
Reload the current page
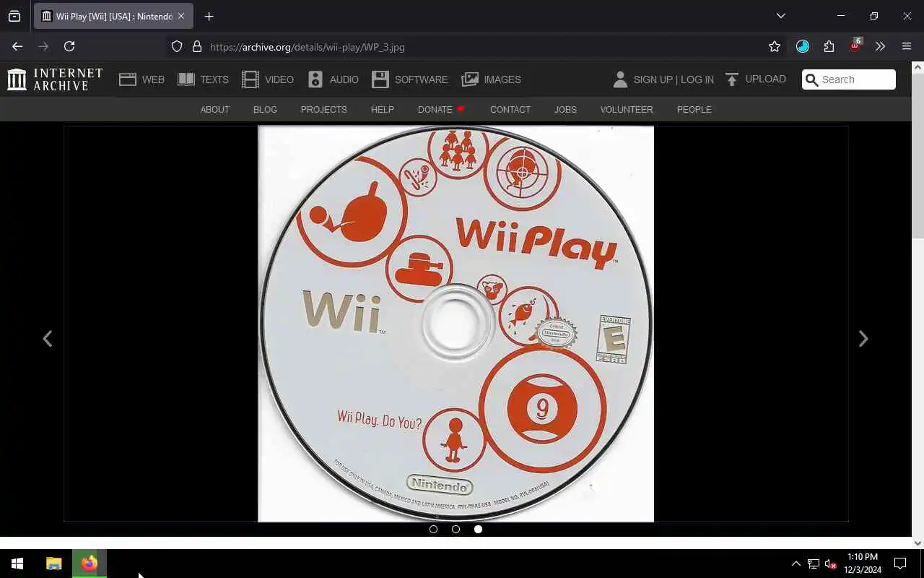pos(69,46)
